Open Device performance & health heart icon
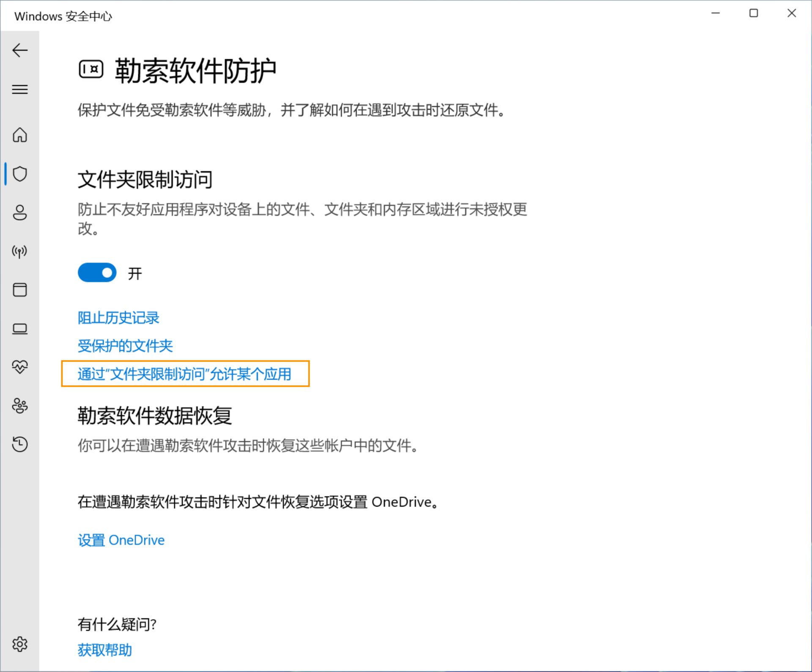 coord(20,366)
